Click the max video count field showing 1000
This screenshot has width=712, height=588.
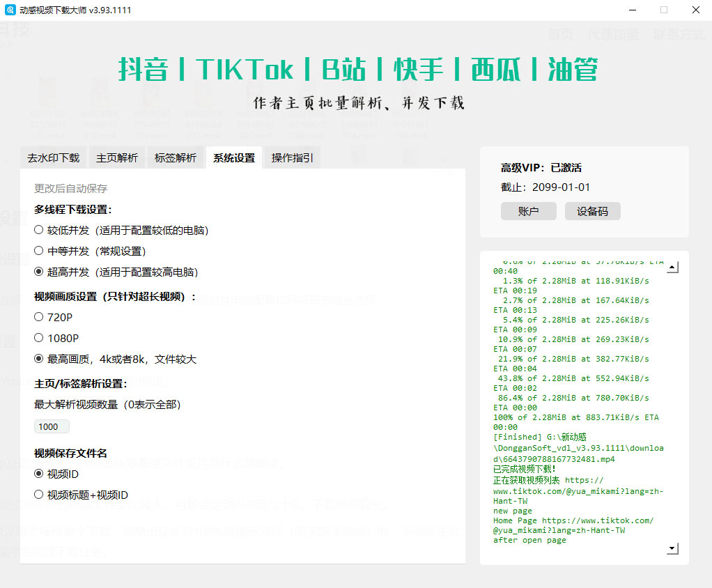[52, 426]
